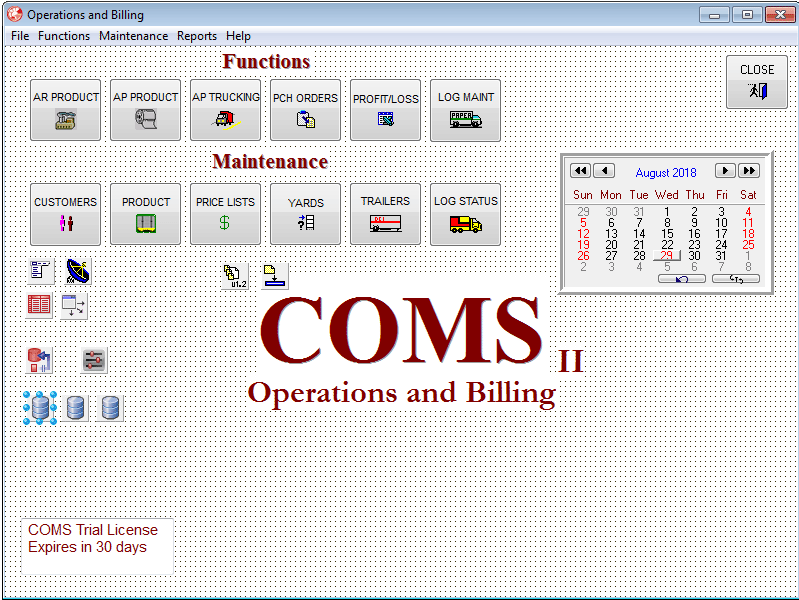The width and height of the screenshot is (799, 600).
Task: Click the red database import icon
Action: (39, 360)
